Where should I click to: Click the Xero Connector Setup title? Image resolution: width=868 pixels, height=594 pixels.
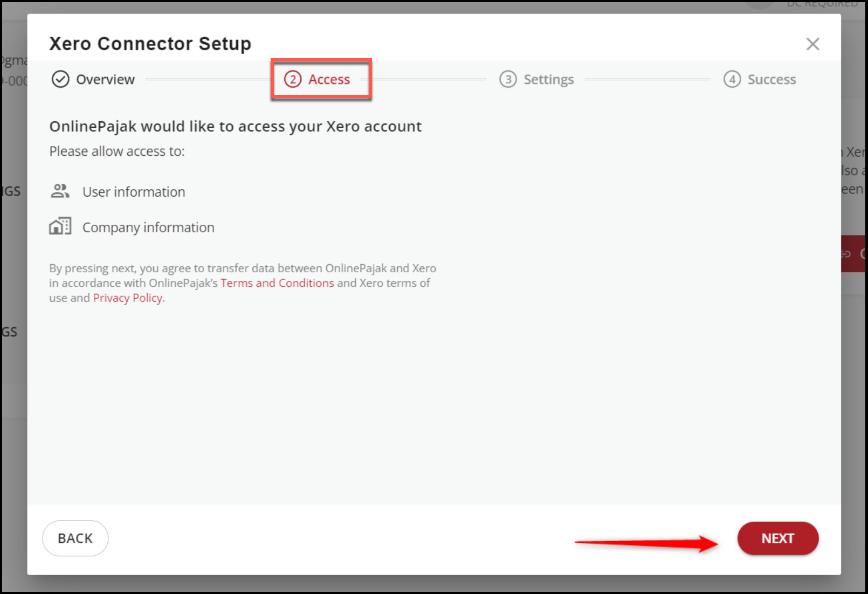(150, 44)
